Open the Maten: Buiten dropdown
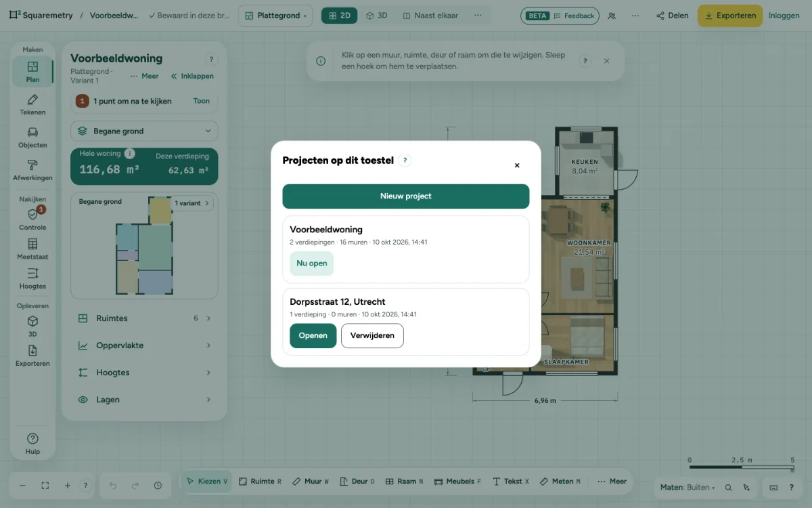This screenshot has width=812, height=508. tap(687, 487)
